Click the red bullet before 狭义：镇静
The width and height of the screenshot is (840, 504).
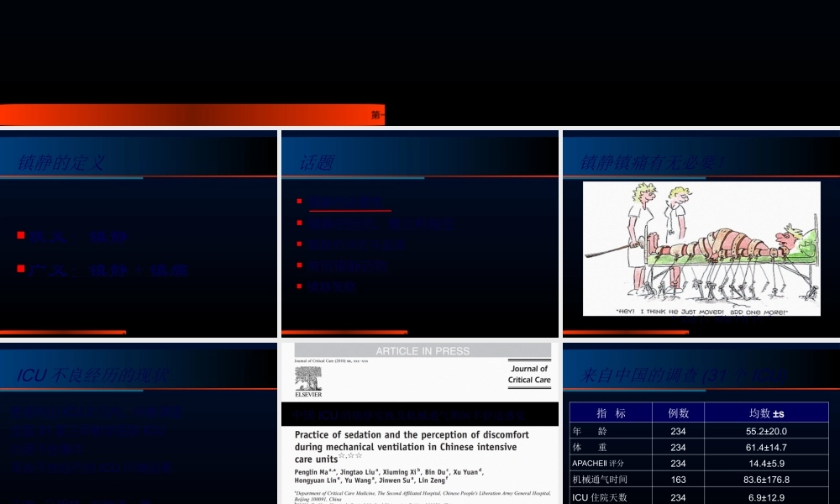coord(20,236)
